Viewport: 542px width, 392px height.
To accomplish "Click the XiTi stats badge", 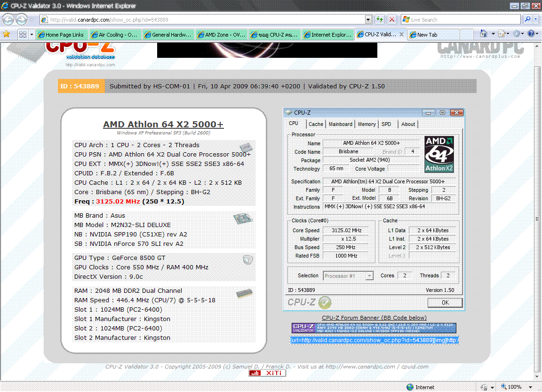I will 267,373.
